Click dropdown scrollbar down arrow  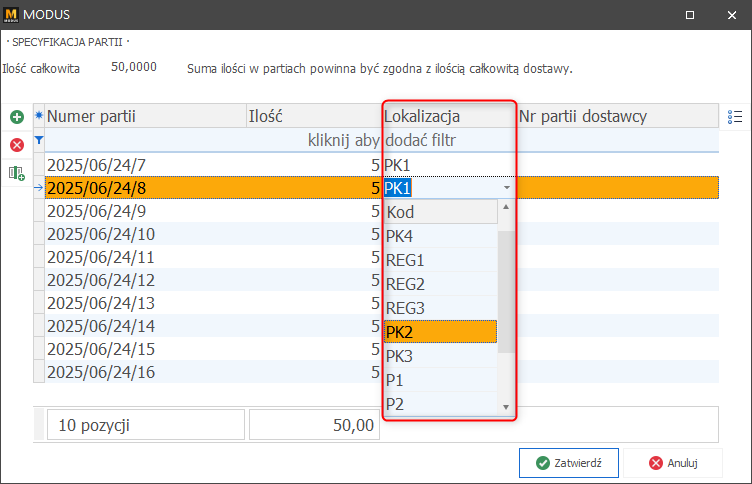pos(505,407)
